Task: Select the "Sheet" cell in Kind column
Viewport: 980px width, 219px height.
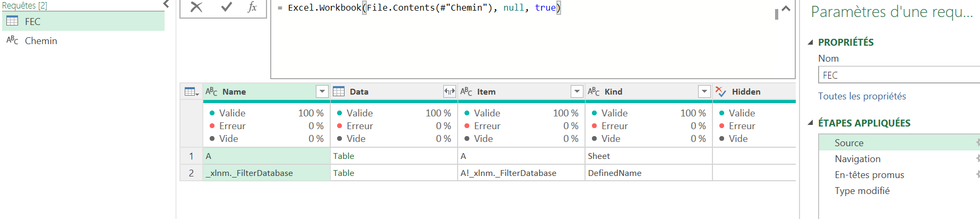Action: (x=649, y=156)
